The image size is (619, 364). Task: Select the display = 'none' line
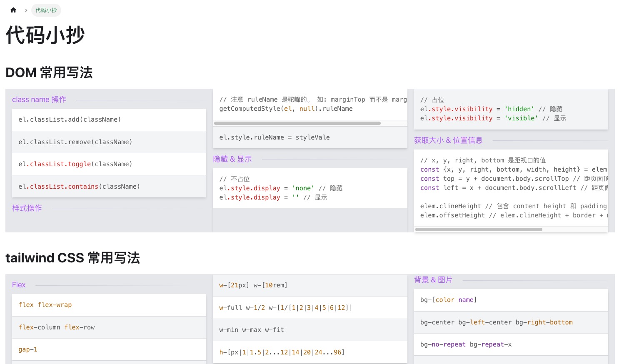(x=281, y=188)
